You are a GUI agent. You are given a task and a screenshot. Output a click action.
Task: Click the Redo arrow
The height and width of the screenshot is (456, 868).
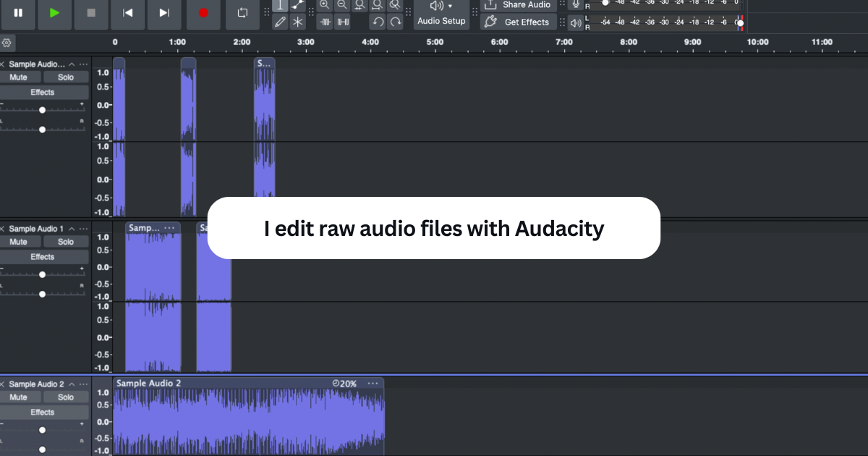[x=395, y=22]
